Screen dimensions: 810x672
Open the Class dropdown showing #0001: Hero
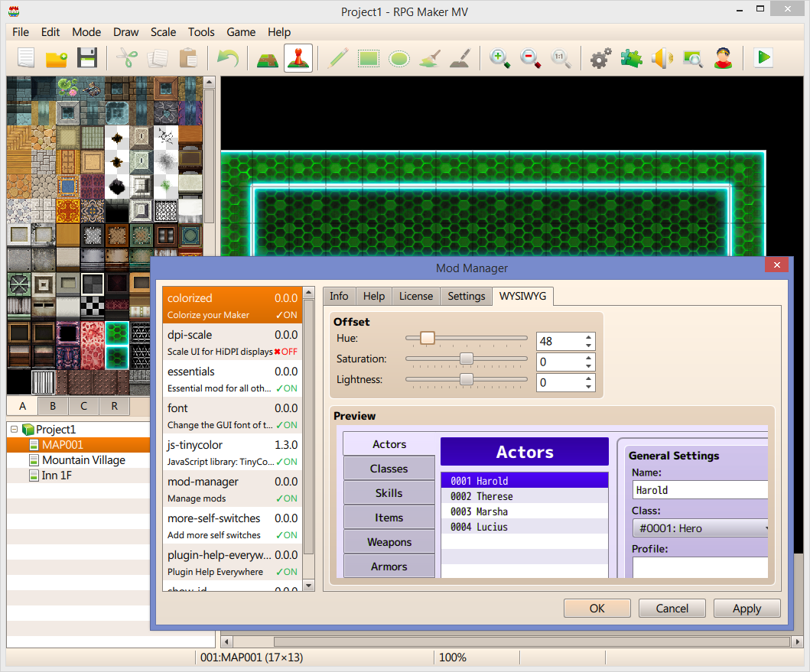point(701,528)
